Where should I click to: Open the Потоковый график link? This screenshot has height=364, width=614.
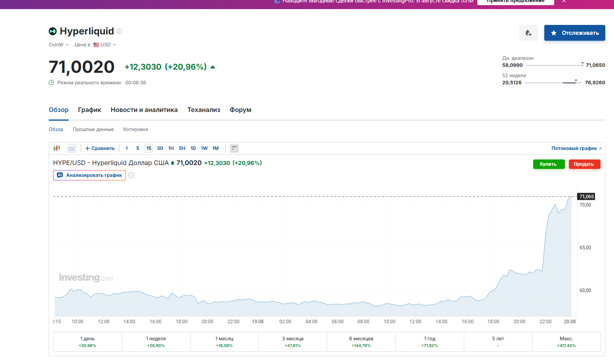(576, 148)
